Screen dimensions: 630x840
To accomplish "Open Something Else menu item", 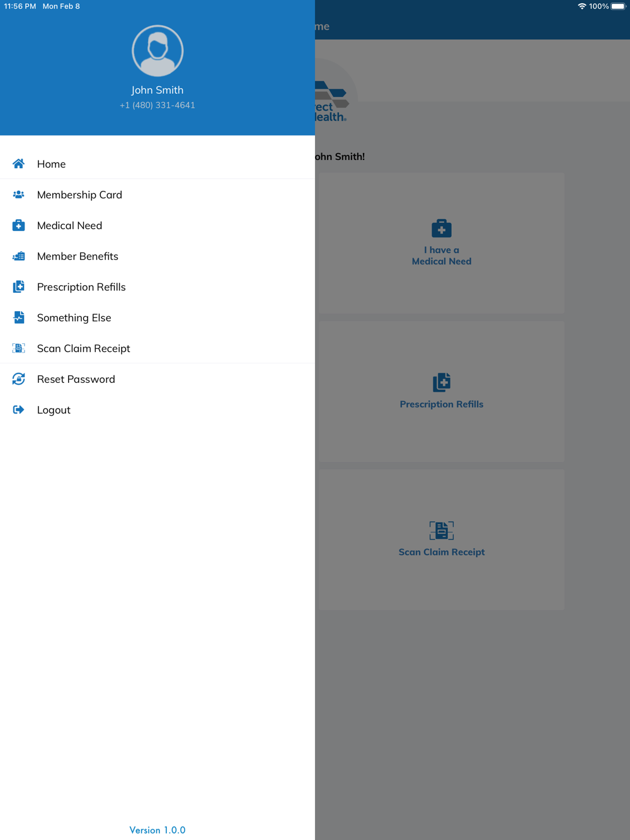I will (157, 317).
